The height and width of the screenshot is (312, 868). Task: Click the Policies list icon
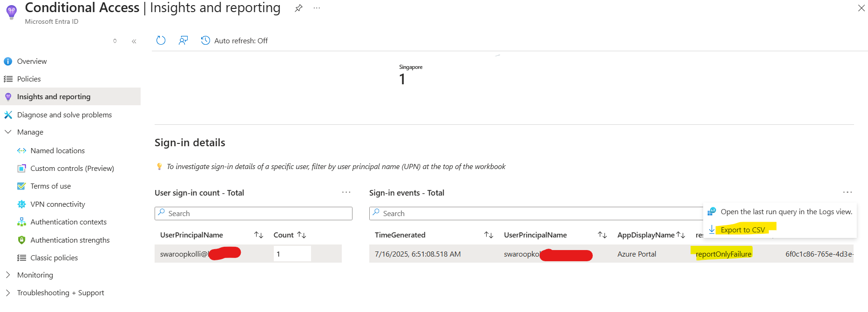8,79
